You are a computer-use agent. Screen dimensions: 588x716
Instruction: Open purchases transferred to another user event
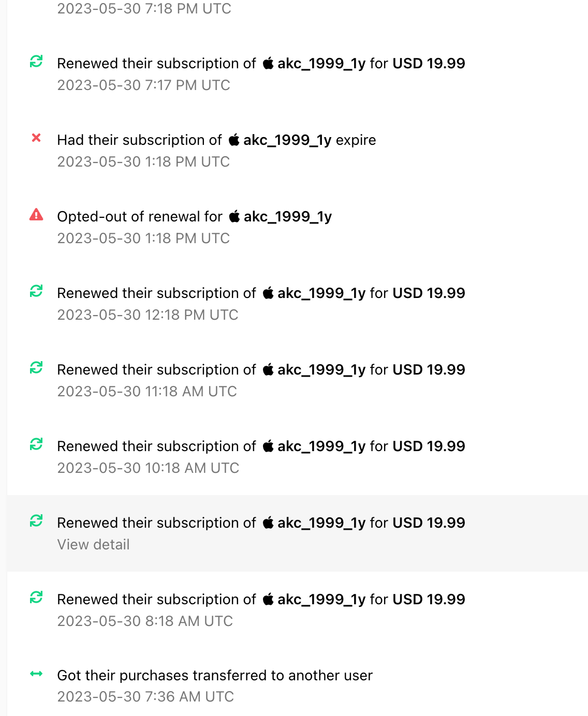pyautogui.click(x=298, y=685)
